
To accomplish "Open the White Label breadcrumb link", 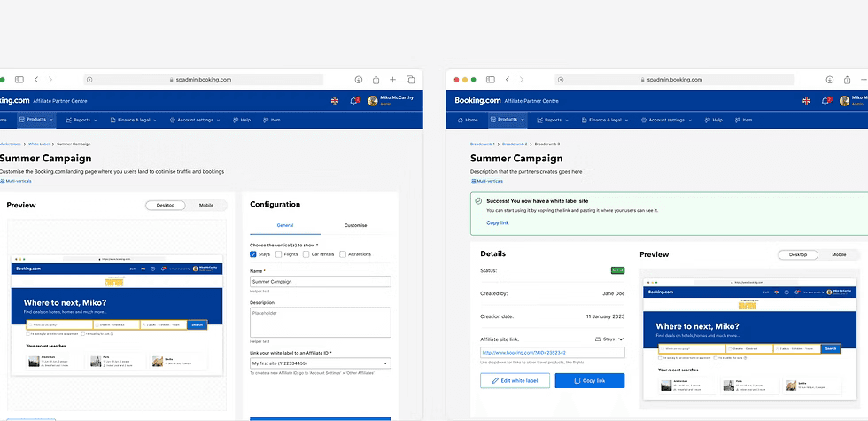I will point(39,144).
